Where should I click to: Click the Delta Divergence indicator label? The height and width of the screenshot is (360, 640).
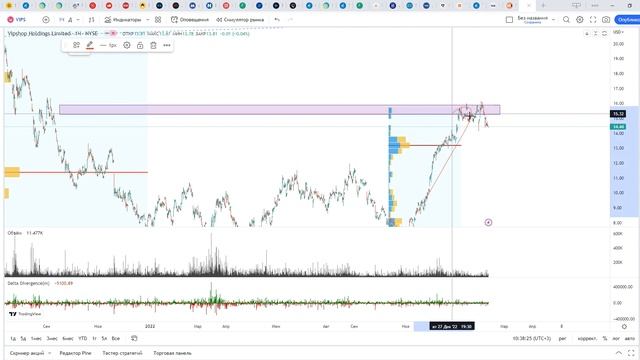(x=29, y=283)
